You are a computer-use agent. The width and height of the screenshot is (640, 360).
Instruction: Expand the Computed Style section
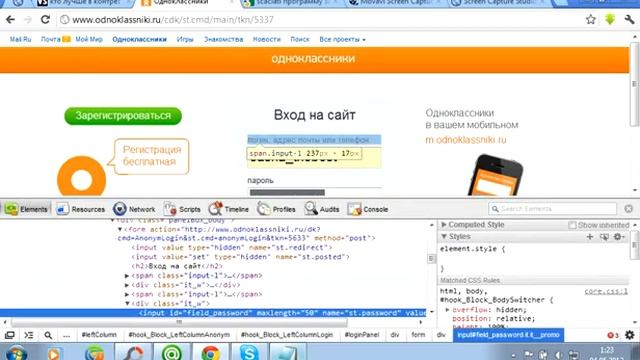[444, 225]
